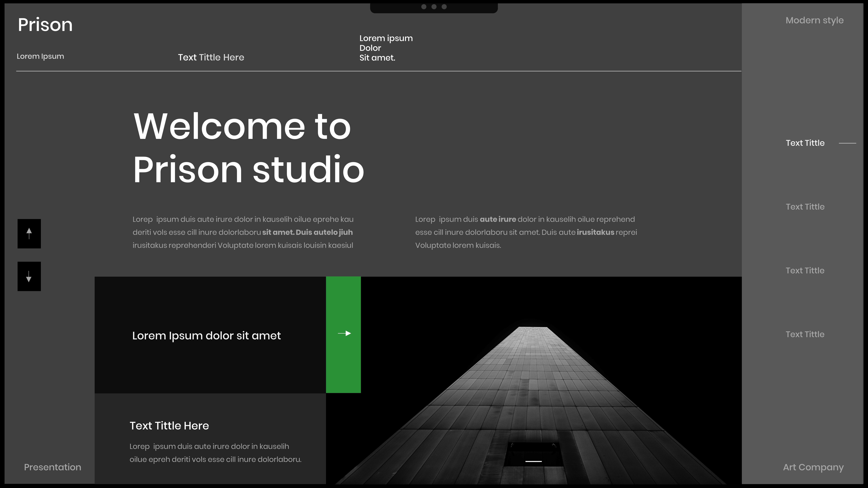This screenshot has height=488, width=868.
Task: Click the down arrow navigation button
Action: click(29, 276)
